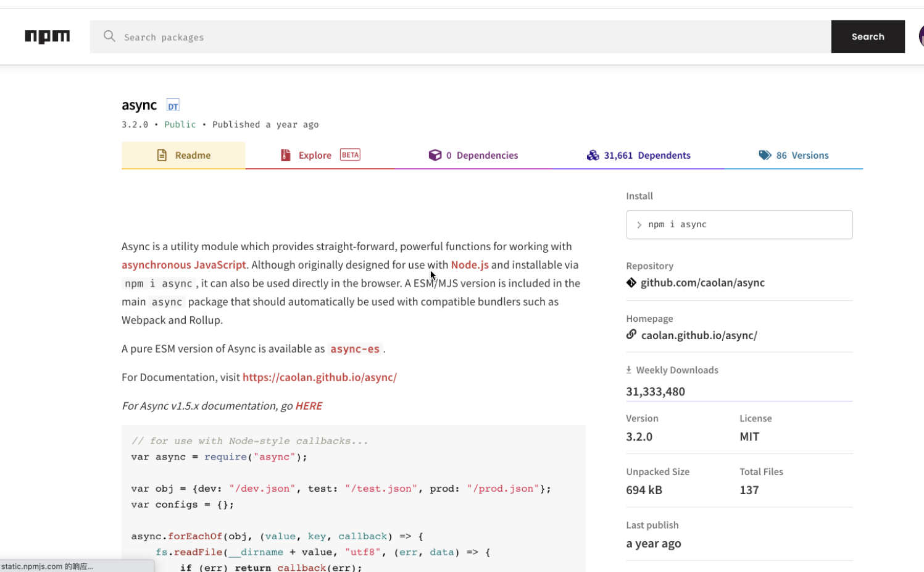The height and width of the screenshot is (572, 924).
Task: Click the MIT license value
Action: (749, 437)
